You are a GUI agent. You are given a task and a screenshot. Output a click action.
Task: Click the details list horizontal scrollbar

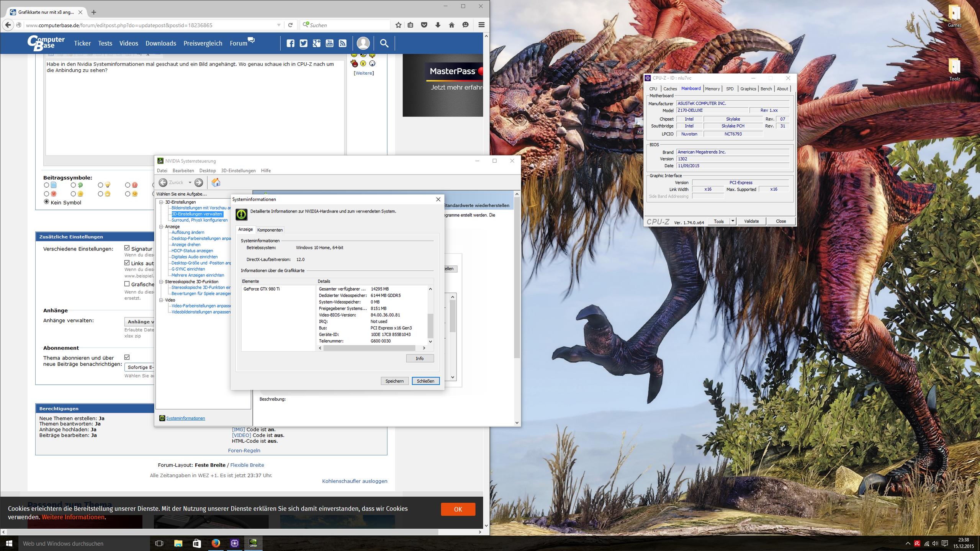point(369,348)
